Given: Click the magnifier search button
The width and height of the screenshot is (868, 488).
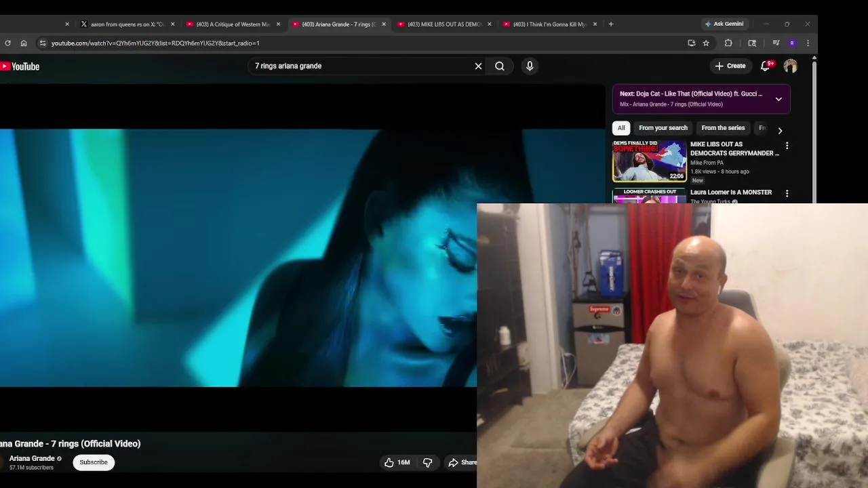Looking at the screenshot, I should point(500,66).
